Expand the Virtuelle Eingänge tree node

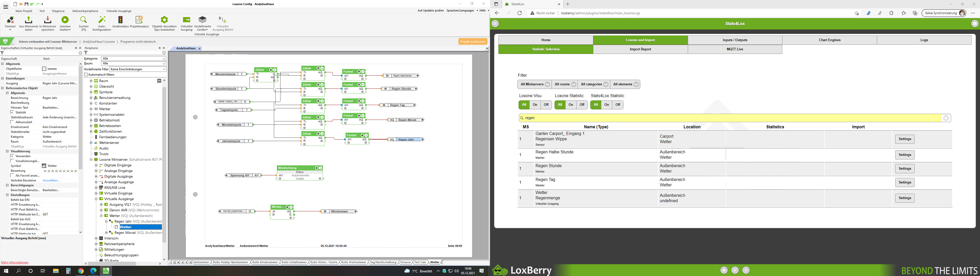click(x=96, y=193)
